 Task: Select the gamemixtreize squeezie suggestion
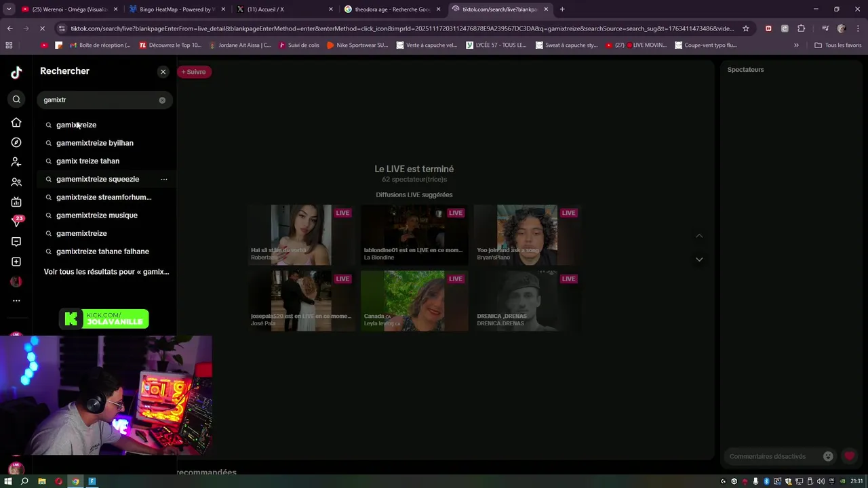click(x=97, y=179)
